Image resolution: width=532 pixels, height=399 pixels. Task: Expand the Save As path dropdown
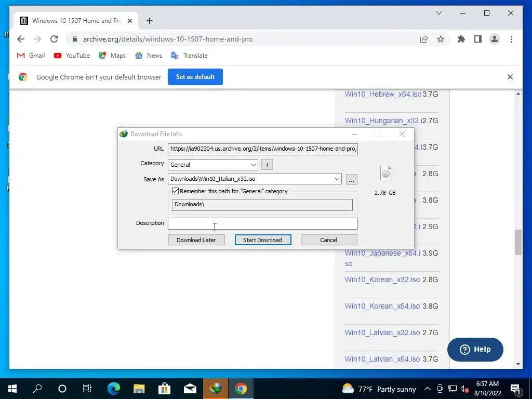337,179
